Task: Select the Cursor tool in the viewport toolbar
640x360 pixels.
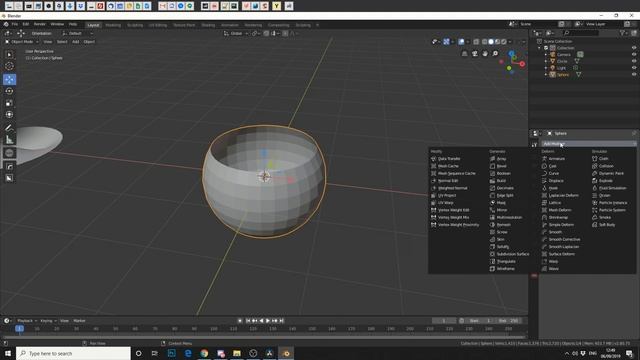Action: pos(9,66)
